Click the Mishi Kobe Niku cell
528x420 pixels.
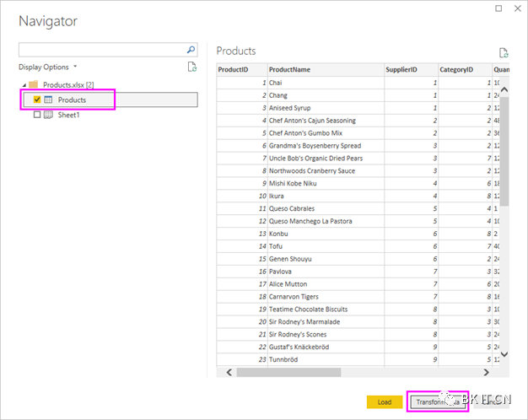pos(326,183)
